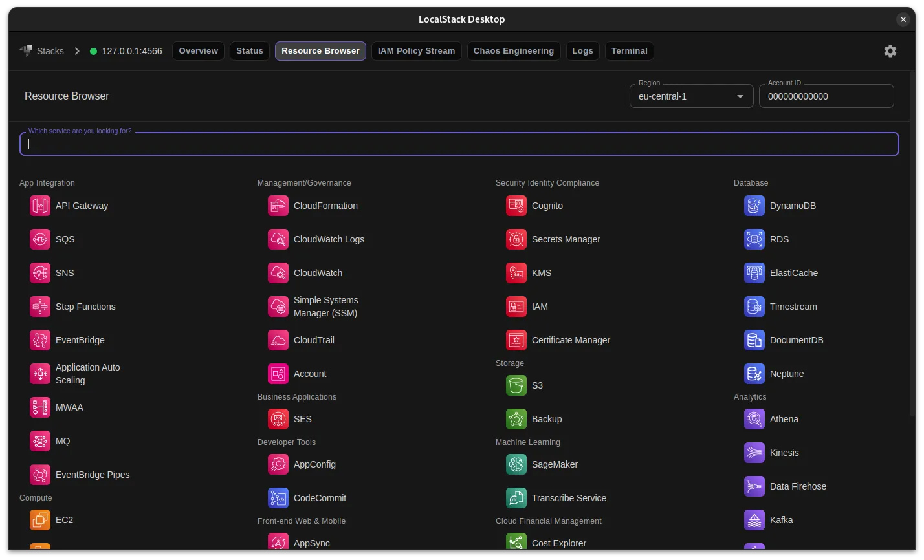Screen dimensions: 924x560
Task: Open the Cognito service icon
Action: [x=516, y=206]
